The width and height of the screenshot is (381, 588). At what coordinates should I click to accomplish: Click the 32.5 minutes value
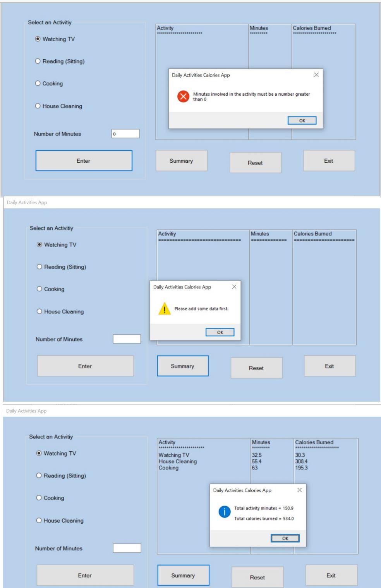coord(257,455)
